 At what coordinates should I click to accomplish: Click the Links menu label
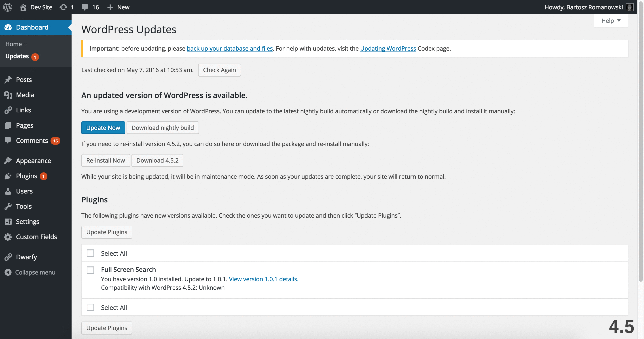(x=23, y=110)
